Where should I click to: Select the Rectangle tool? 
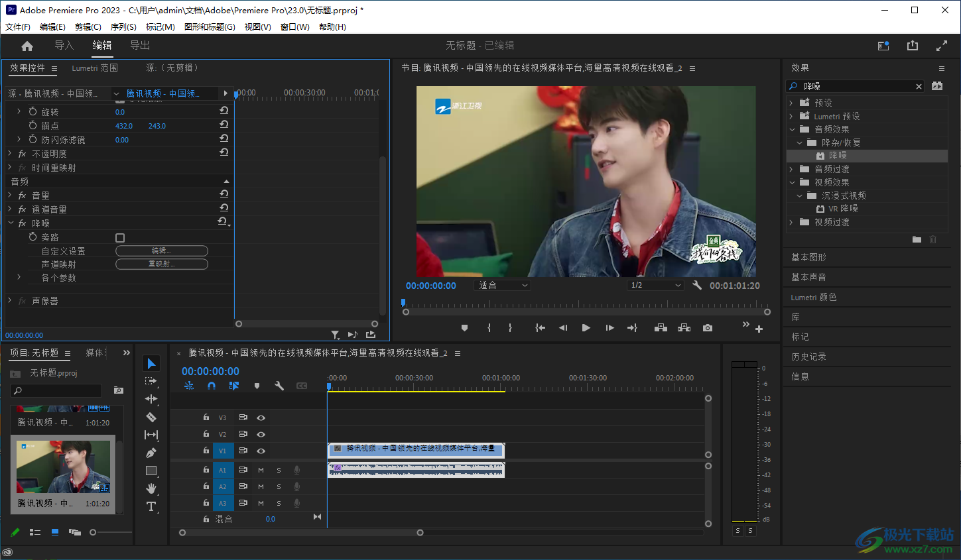pyautogui.click(x=151, y=471)
